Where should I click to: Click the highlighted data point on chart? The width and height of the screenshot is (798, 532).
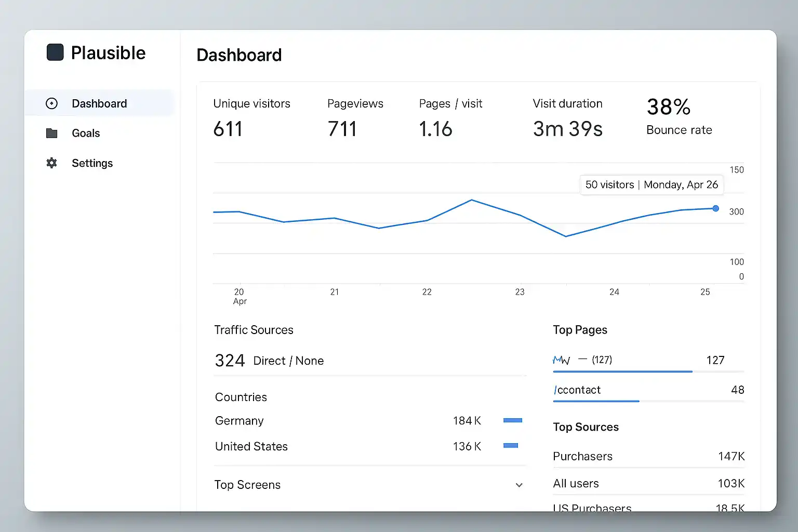[x=715, y=208]
